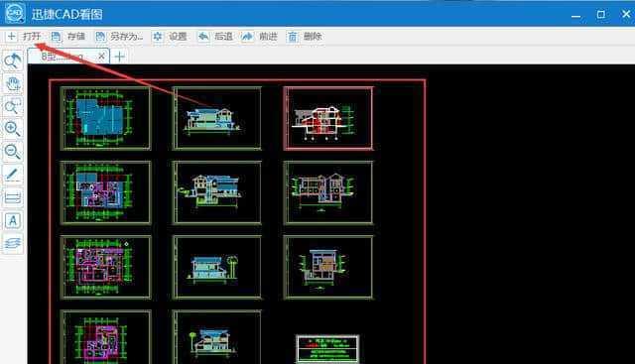Select the red-highlighted section drawing thumbnail

pos(328,118)
